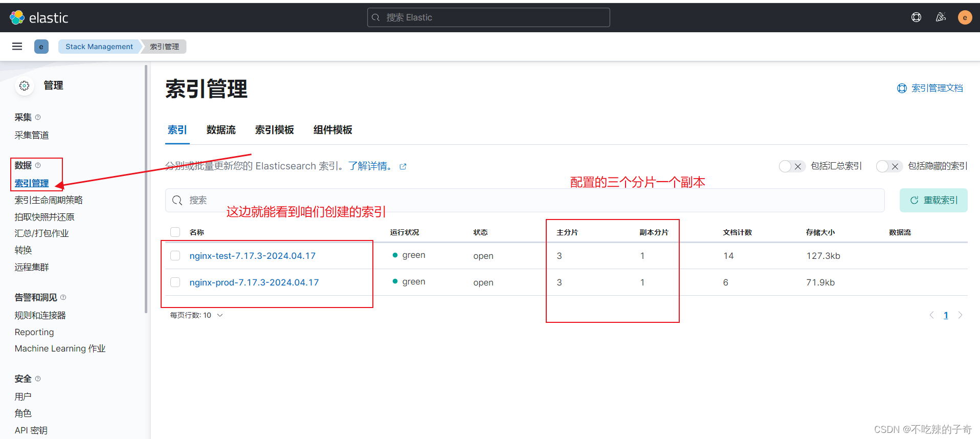Open 角色 in sidebar
The image size is (980, 439).
coord(23,413)
